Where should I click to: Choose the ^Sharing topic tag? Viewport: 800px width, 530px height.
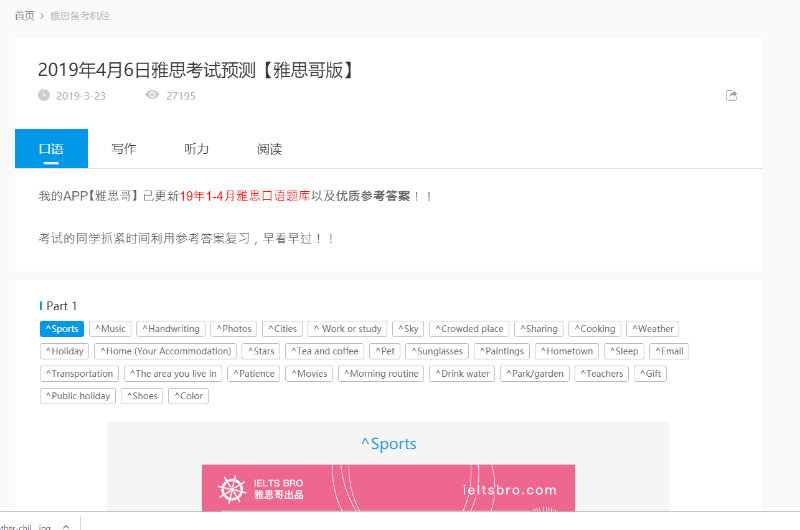[539, 329]
